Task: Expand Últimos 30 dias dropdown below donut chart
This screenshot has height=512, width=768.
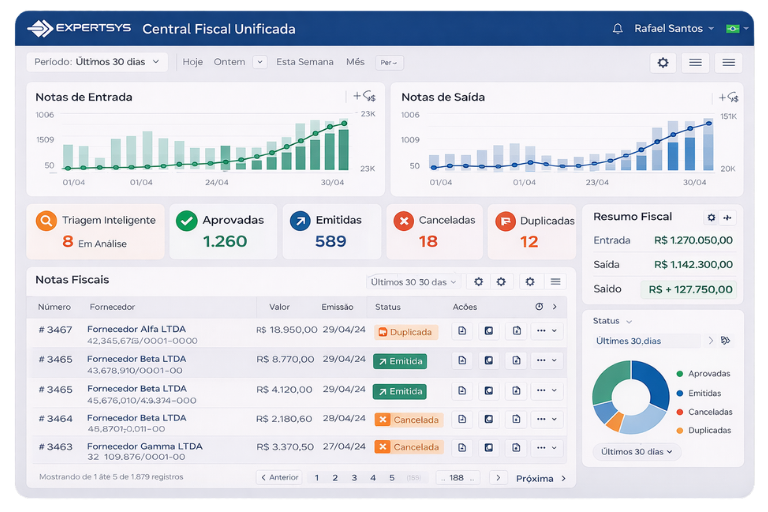Action: click(636, 451)
